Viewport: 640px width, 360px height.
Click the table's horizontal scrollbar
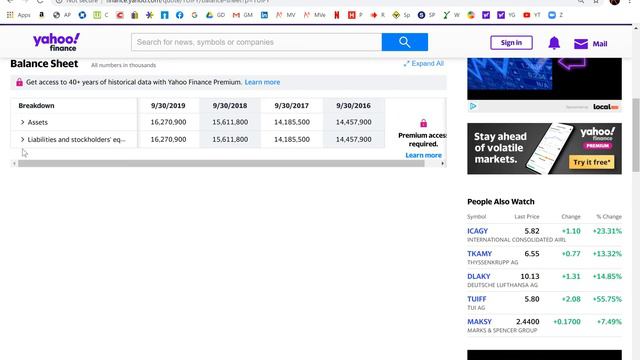pos(221,164)
